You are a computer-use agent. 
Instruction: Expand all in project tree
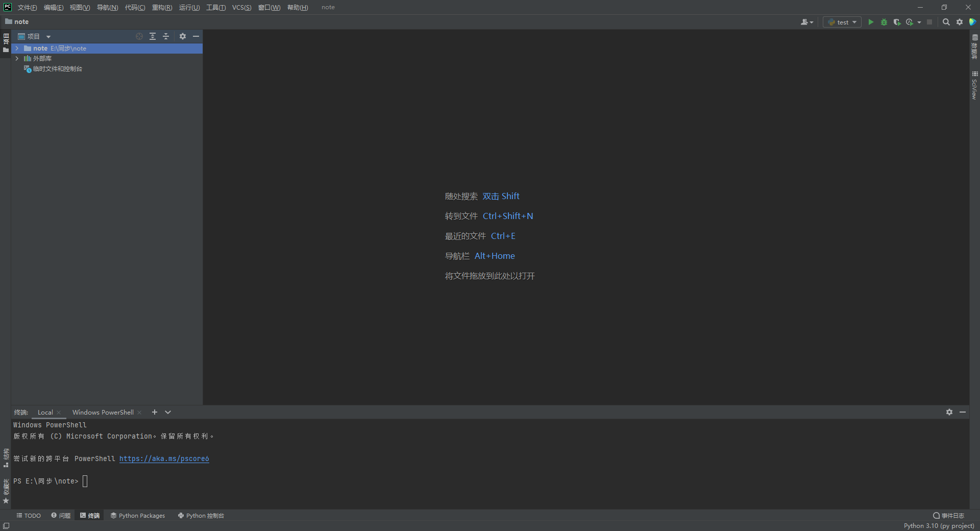point(153,36)
